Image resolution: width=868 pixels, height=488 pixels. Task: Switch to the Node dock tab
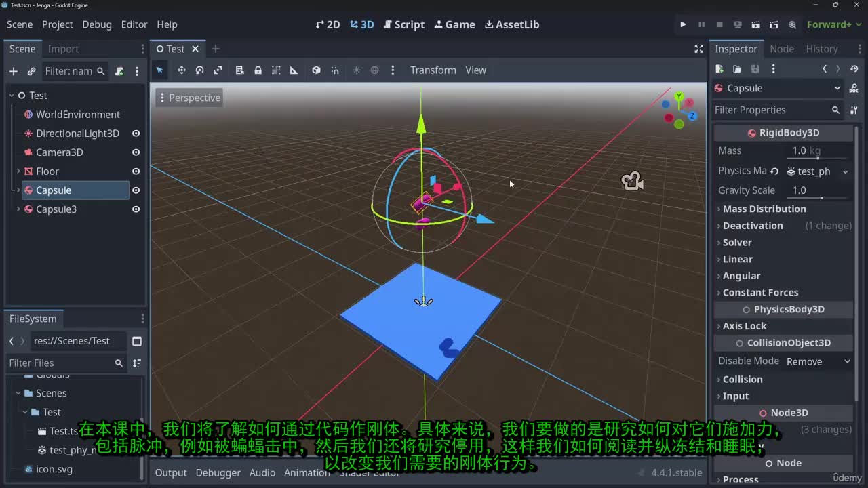coord(782,49)
